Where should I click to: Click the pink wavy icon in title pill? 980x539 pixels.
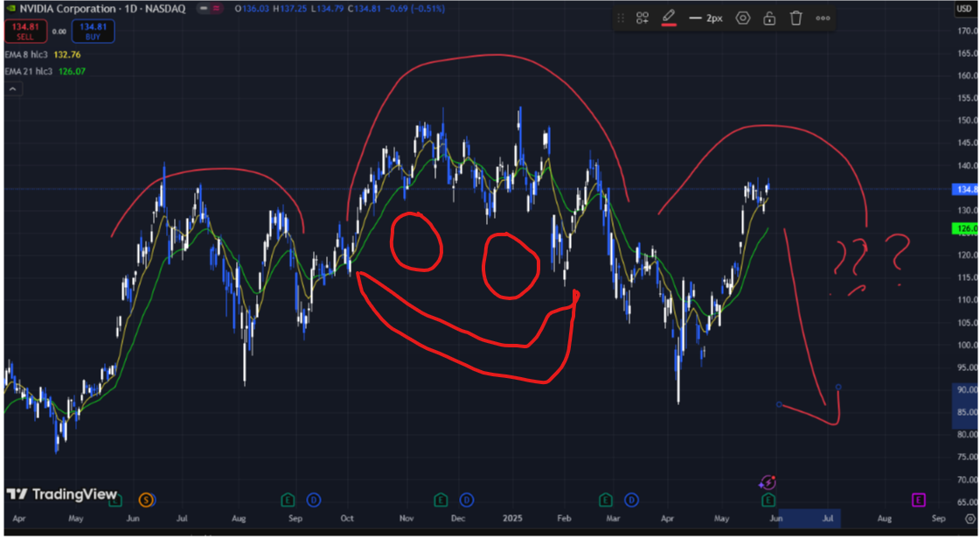point(217,9)
